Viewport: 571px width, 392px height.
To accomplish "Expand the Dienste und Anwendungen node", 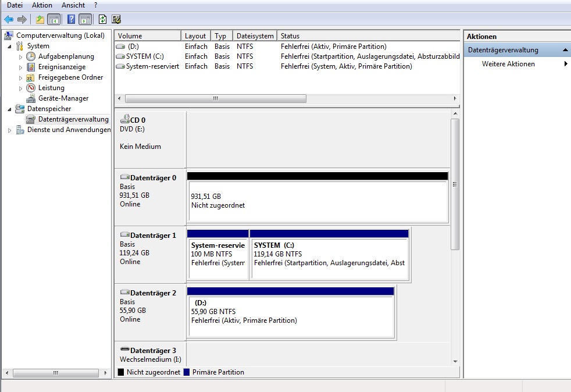I will tap(9, 130).
